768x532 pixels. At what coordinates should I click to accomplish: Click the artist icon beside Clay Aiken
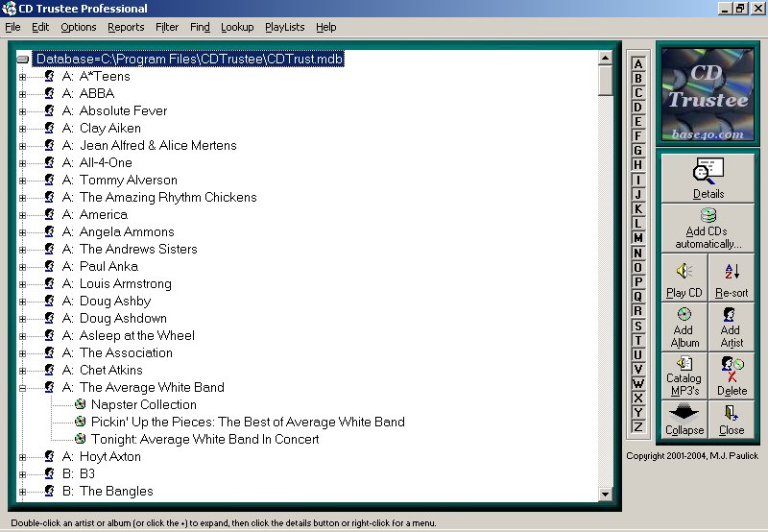(x=49, y=128)
